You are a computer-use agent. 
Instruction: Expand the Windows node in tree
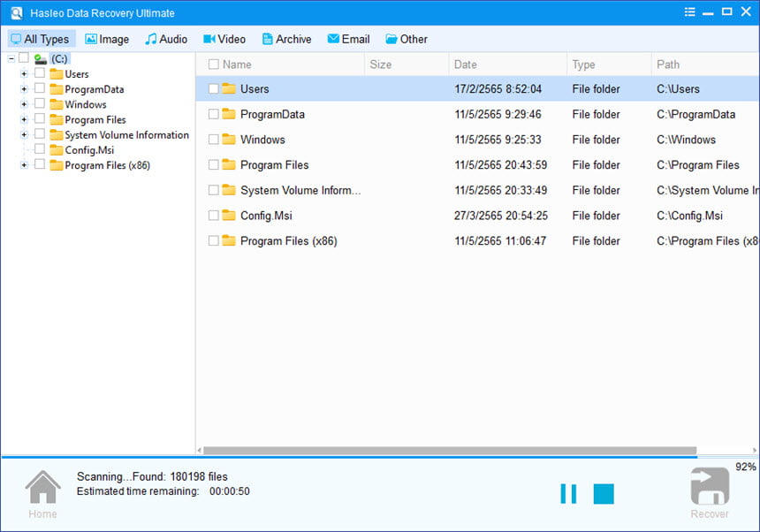(24, 104)
